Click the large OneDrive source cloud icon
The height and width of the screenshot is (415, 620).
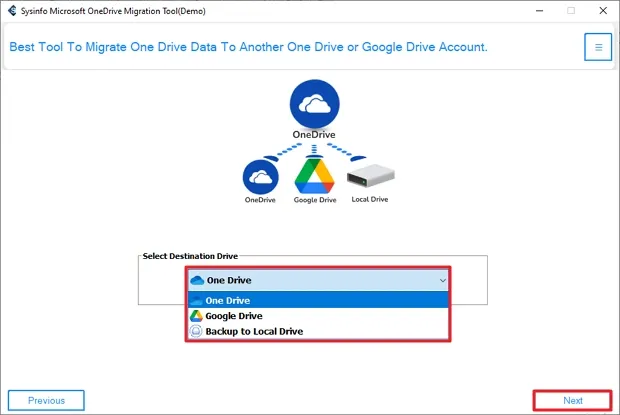[x=314, y=104]
